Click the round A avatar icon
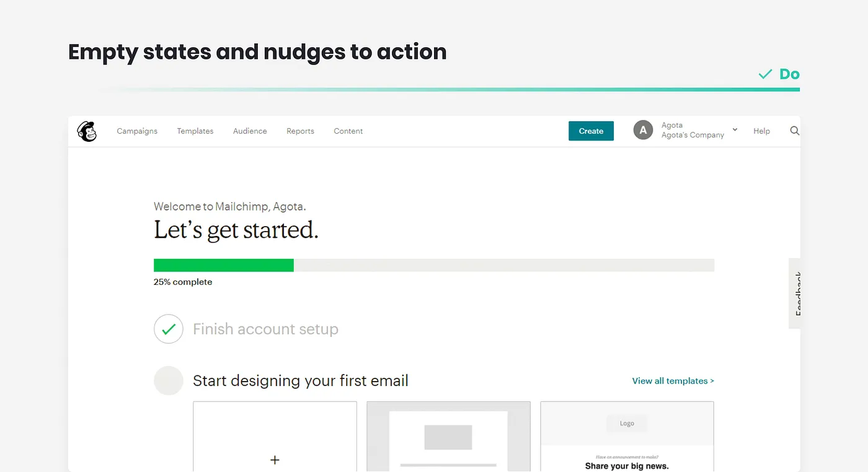This screenshot has height=472, width=868. click(x=643, y=130)
